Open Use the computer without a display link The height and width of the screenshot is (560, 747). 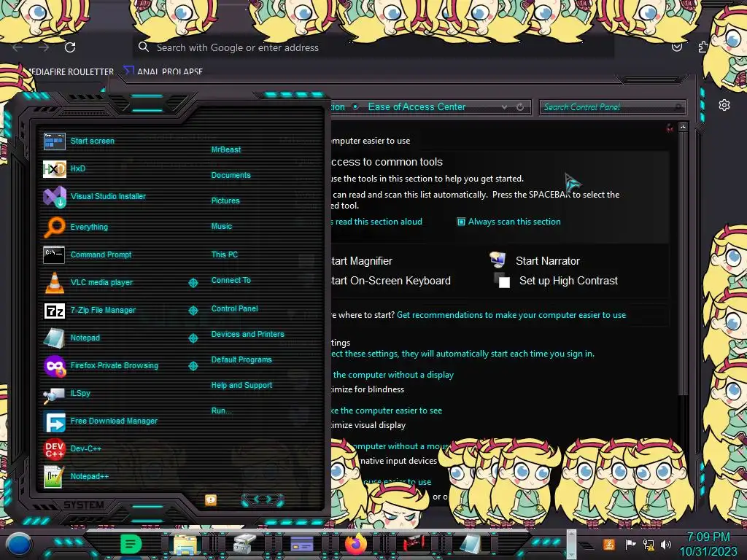[x=393, y=375]
